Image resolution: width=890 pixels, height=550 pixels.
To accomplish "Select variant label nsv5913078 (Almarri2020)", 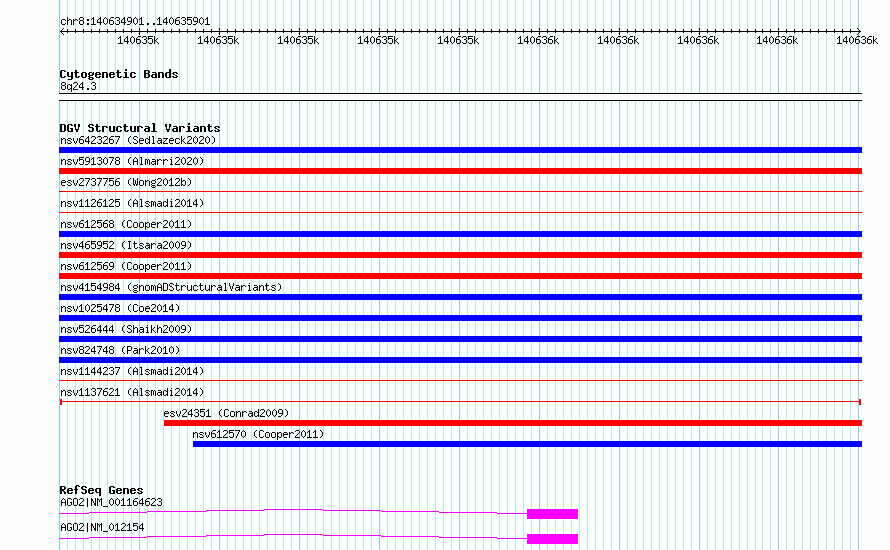I will point(132,161).
